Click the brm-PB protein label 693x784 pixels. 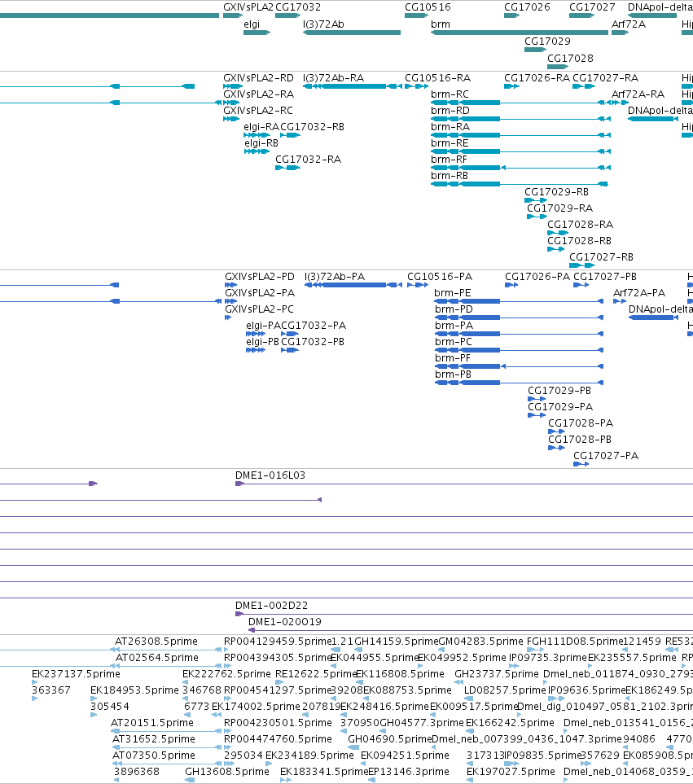coord(453,374)
